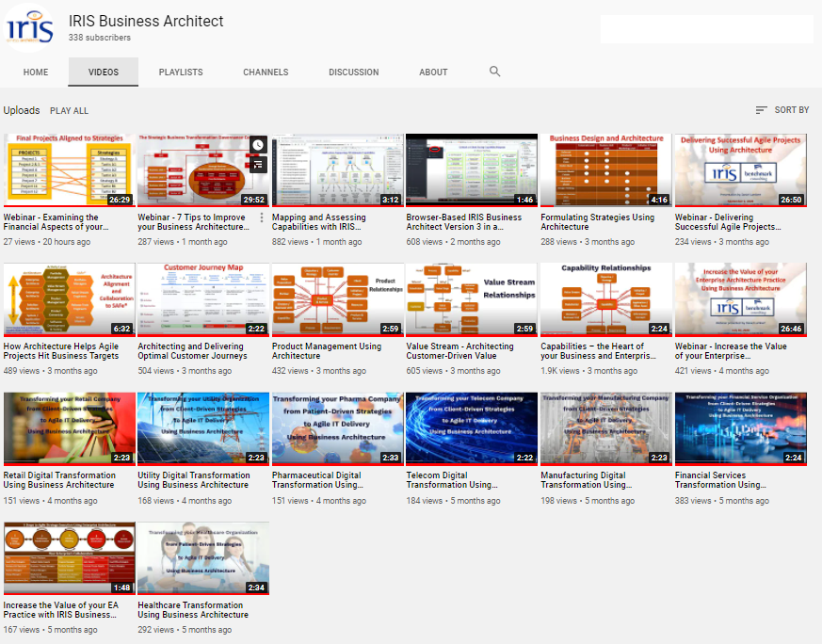Viewport: 822px width, 644px height.
Task: Click the Watch Later clock icon on 7 Tips thumbnail
Action: tap(258, 145)
